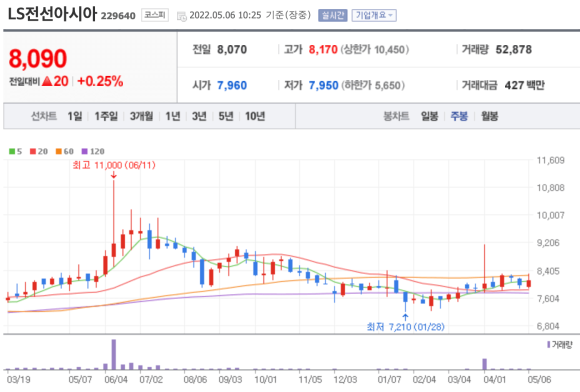Click the 전일 value 8,070
The height and width of the screenshot is (392, 580).
232,50
